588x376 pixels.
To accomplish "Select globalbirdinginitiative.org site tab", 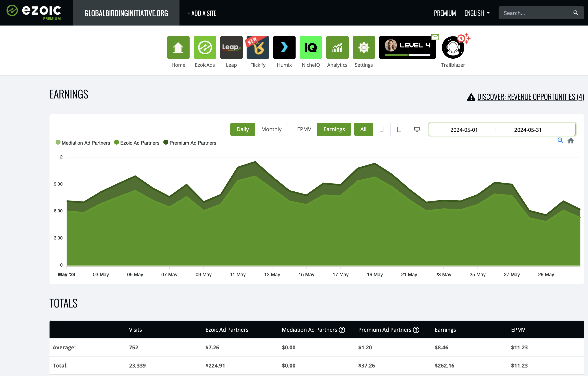I will click(x=126, y=13).
